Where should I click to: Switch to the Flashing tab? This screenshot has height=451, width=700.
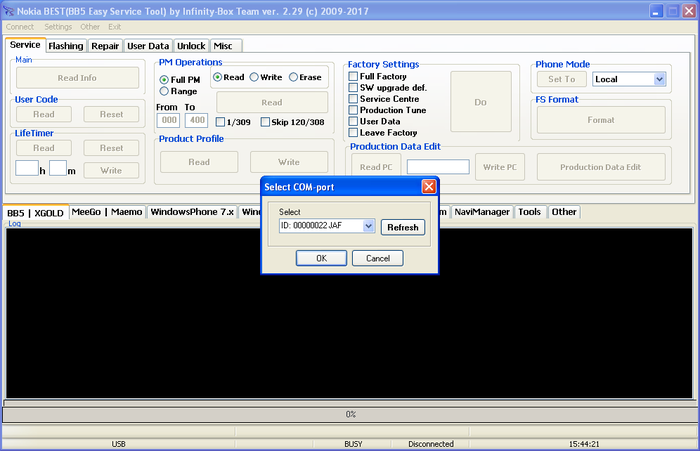(x=66, y=46)
